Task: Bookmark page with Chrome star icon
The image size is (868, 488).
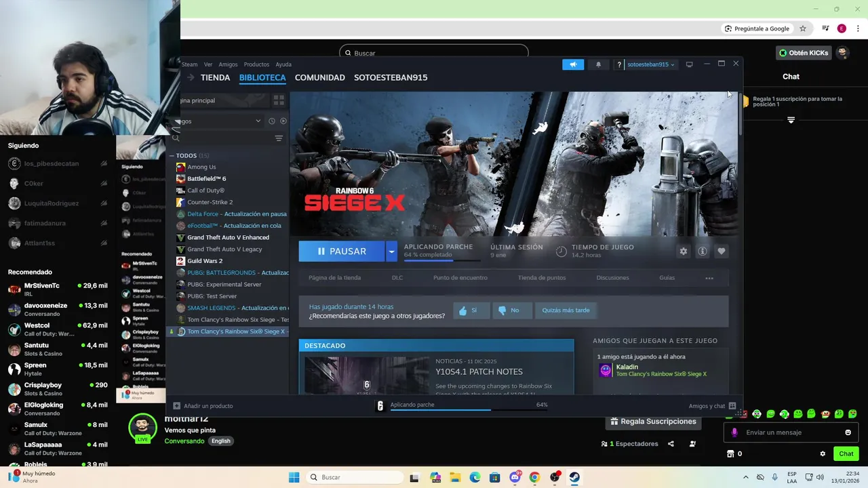Action: [x=803, y=28]
